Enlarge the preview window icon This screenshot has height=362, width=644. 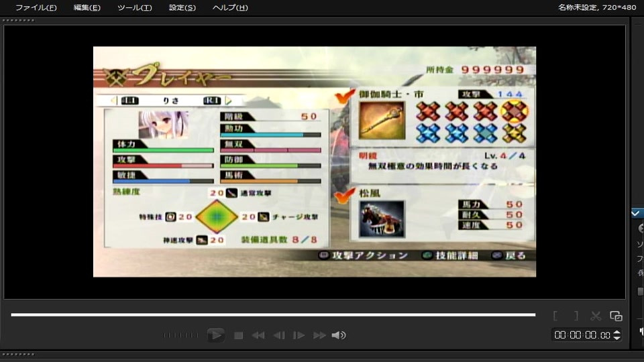click(616, 316)
